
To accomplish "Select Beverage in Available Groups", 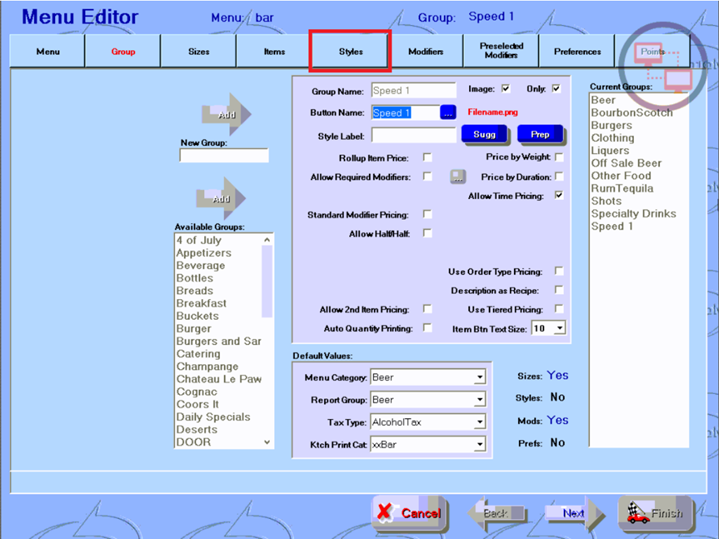I will tap(201, 266).
